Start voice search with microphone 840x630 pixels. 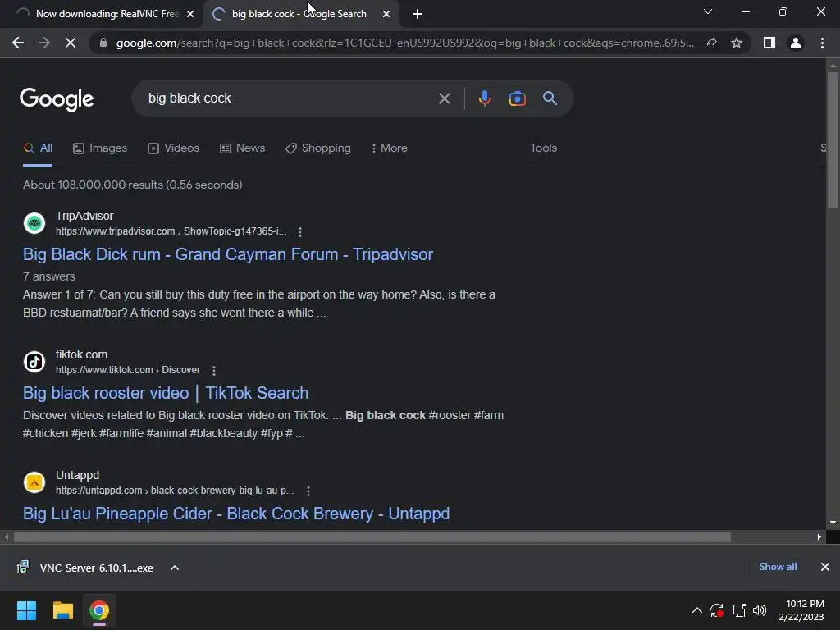pos(484,98)
